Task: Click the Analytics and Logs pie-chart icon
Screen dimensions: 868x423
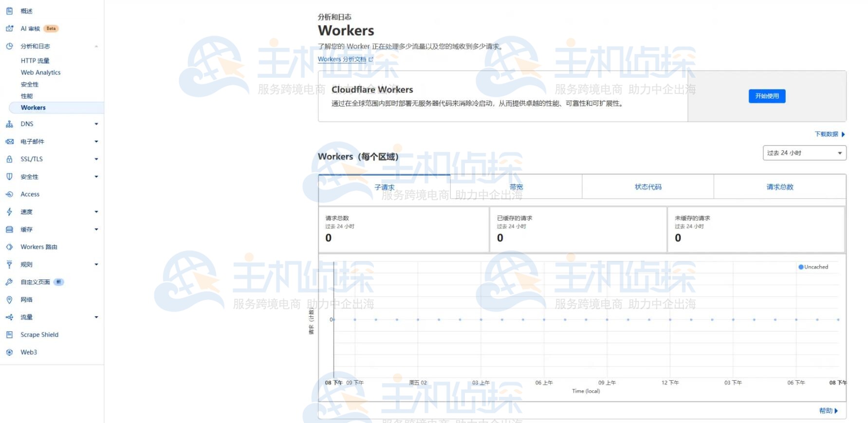Action: tap(9, 46)
